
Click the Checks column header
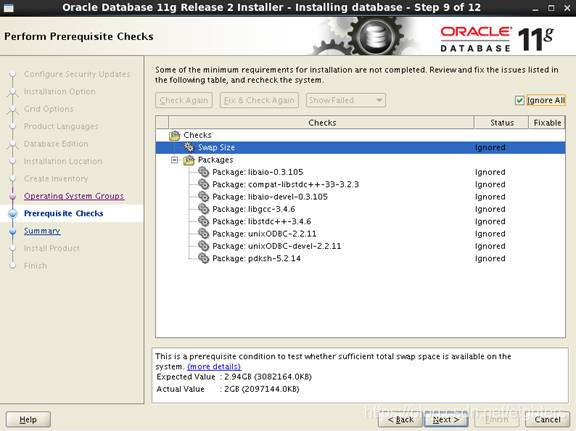pyautogui.click(x=322, y=123)
